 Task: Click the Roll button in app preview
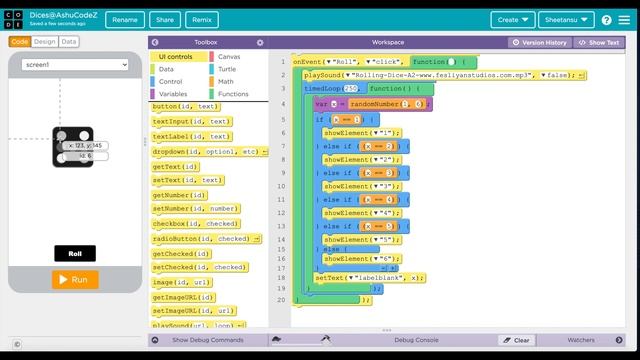75,253
